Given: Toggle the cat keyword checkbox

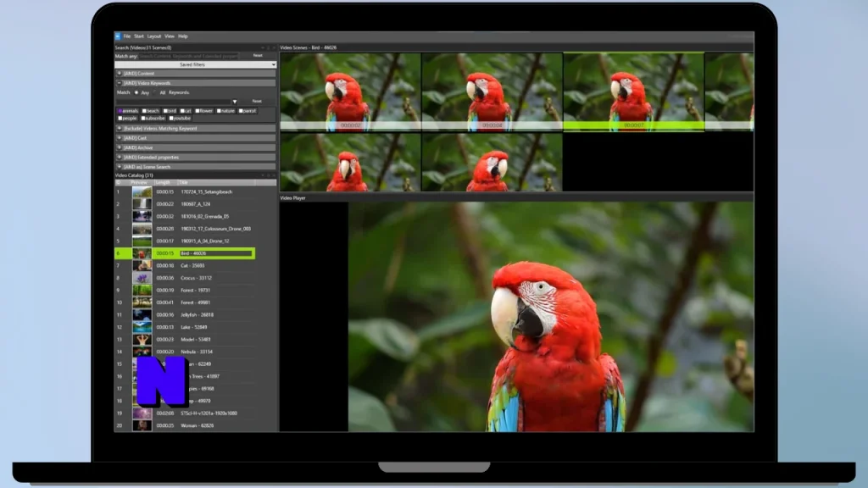Looking at the screenshot, I should click(182, 111).
